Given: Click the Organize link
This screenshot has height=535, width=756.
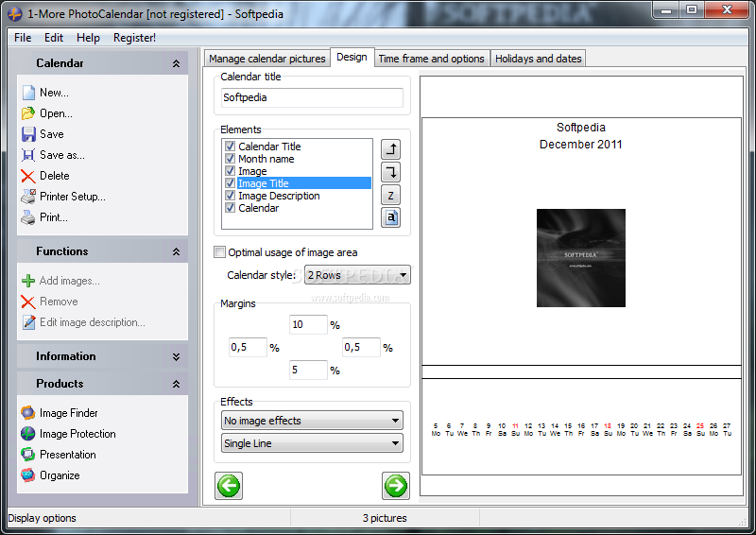Looking at the screenshot, I should point(60,475).
